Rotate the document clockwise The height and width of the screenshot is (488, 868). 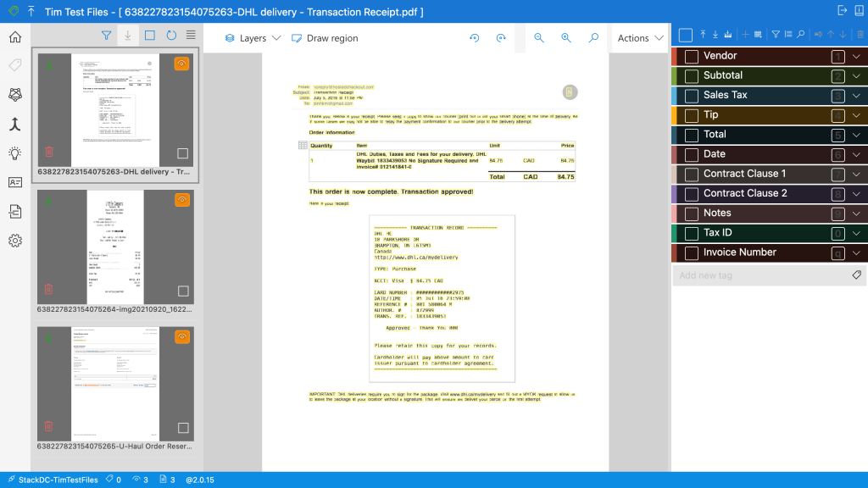(501, 37)
